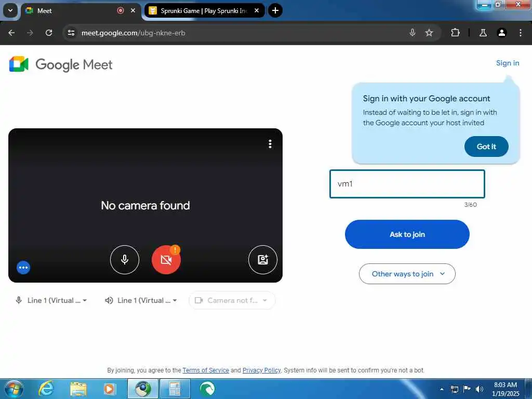The height and width of the screenshot is (399, 532).
Task: Open Windows Media Player from taskbar
Action: click(x=109, y=389)
